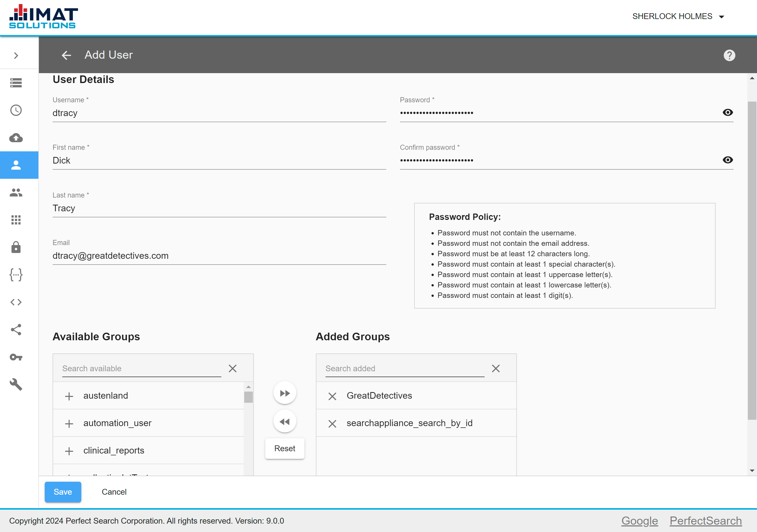Clear the Search available field
The image size is (757, 532).
tap(233, 369)
